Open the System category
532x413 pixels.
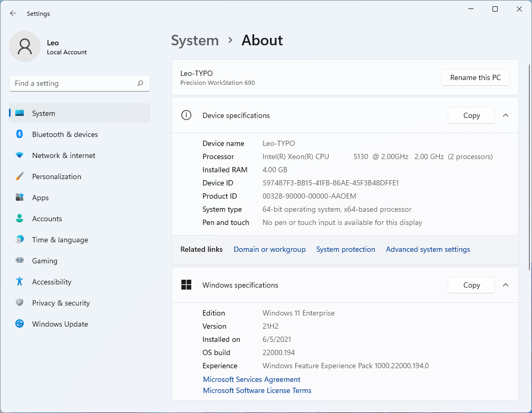click(80, 113)
